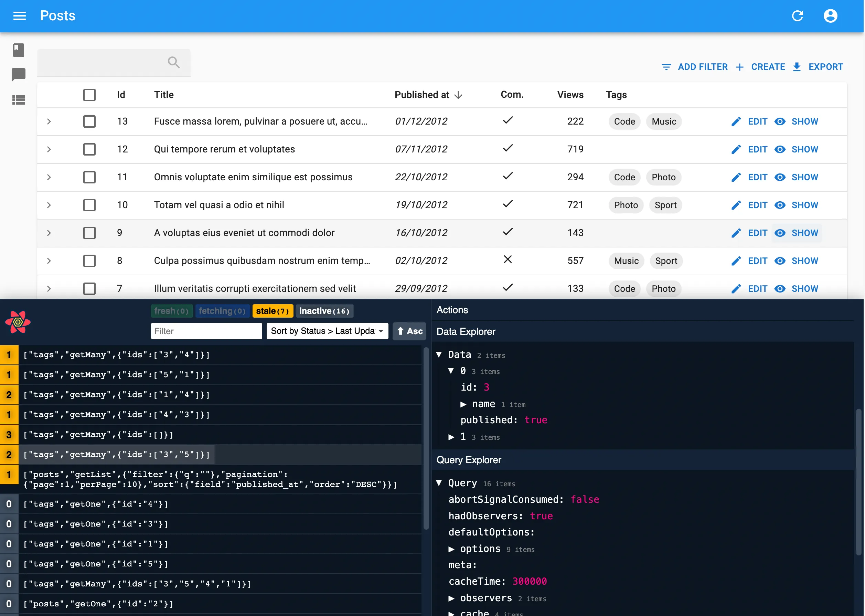Click the React Query flower logo
The width and height of the screenshot is (865, 616).
tap(18, 322)
